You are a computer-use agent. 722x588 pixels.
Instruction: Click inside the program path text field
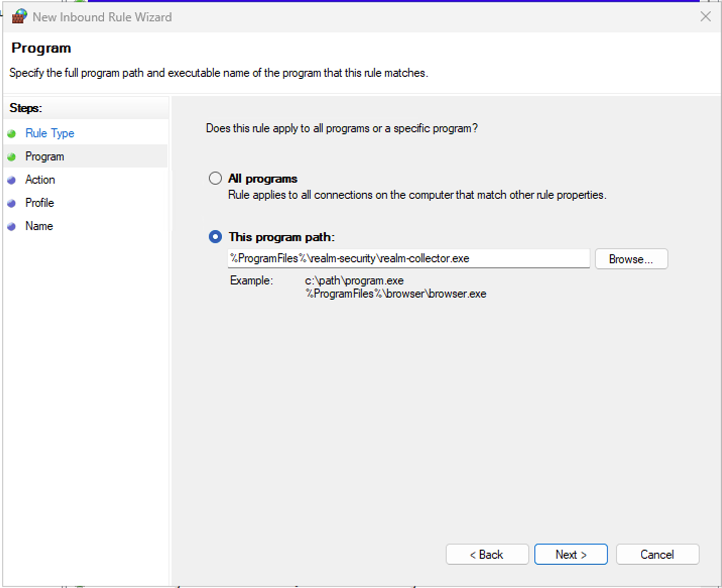click(x=408, y=258)
